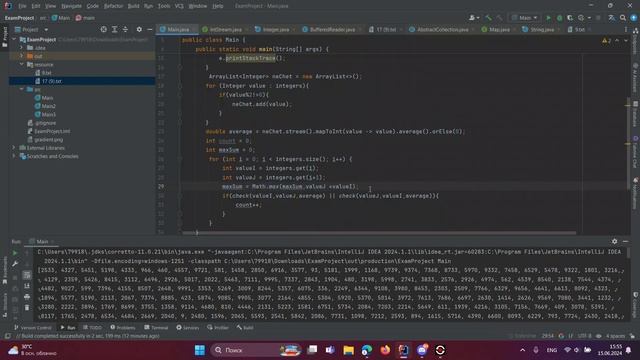Select Main2 class in project tree
640x360 pixels.
pyautogui.click(x=49, y=106)
